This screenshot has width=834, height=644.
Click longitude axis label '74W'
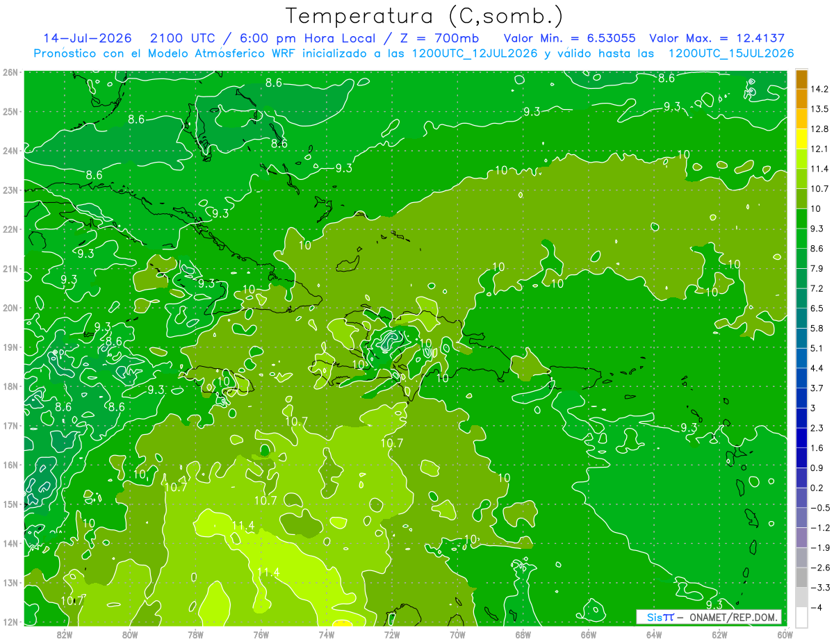pos(326,634)
